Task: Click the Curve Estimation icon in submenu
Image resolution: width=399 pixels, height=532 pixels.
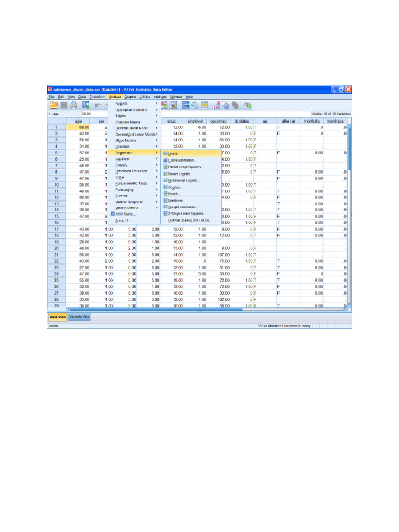Action: point(165,160)
